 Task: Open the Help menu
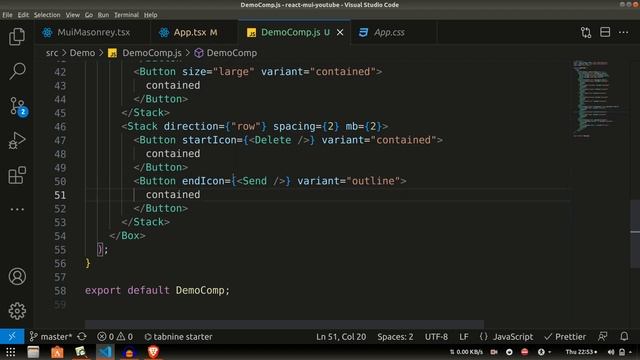tap(150, 15)
